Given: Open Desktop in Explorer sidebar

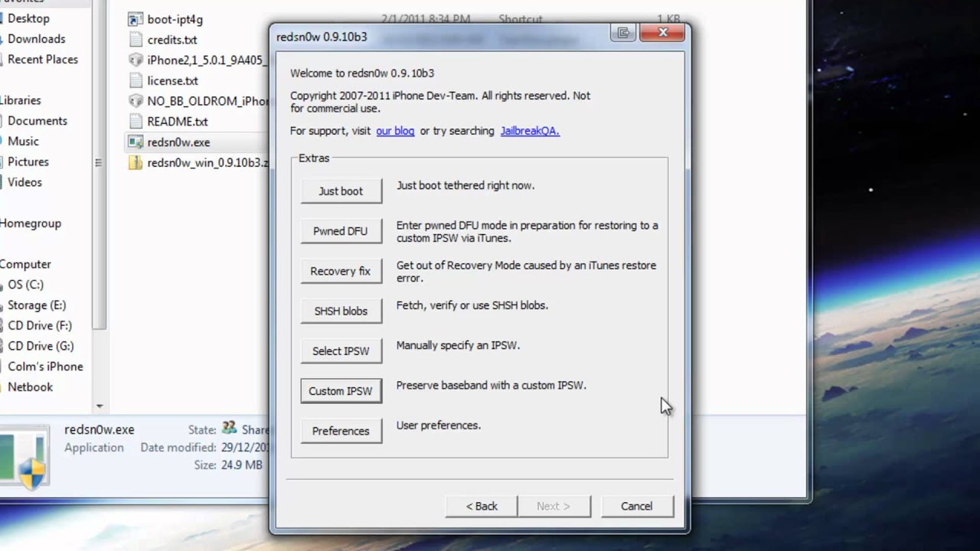Looking at the screenshot, I should point(28,18).
